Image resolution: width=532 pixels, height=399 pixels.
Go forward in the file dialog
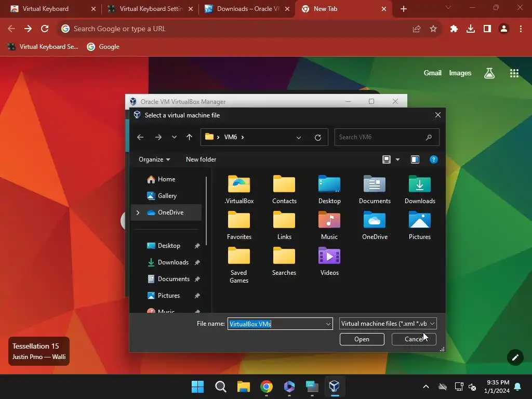(158, 137)
